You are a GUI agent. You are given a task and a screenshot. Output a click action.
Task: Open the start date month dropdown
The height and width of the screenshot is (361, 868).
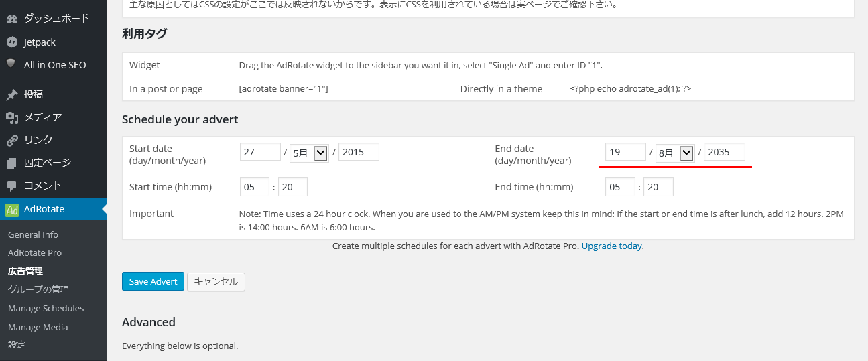tap(309, 152)
